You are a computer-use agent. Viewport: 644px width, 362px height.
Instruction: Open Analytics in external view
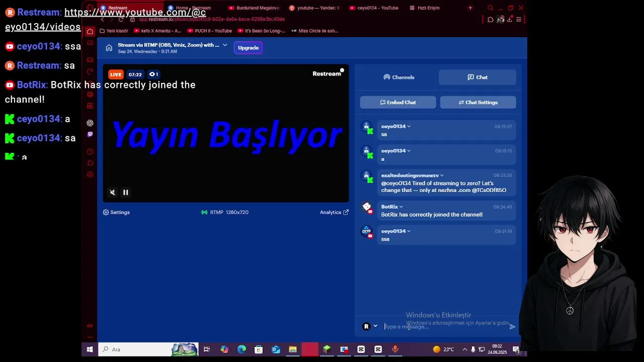(x=334, y=212)
